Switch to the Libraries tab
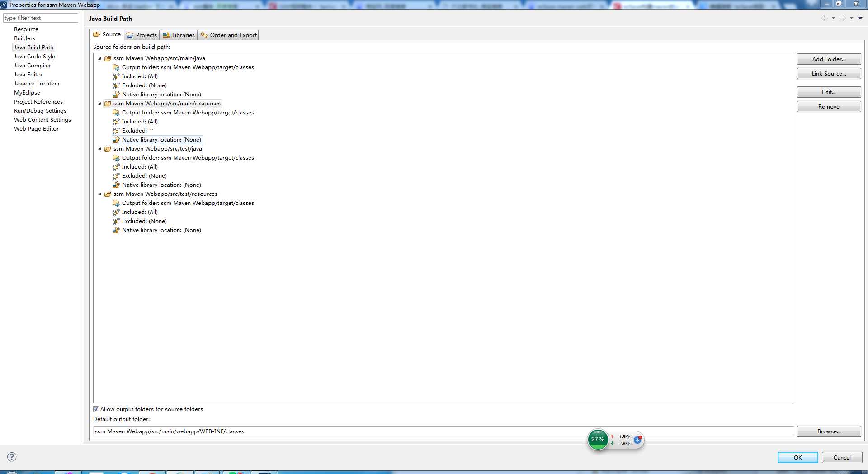The width and height of the screenshot is (868, 474). click(x=179, y=35)
